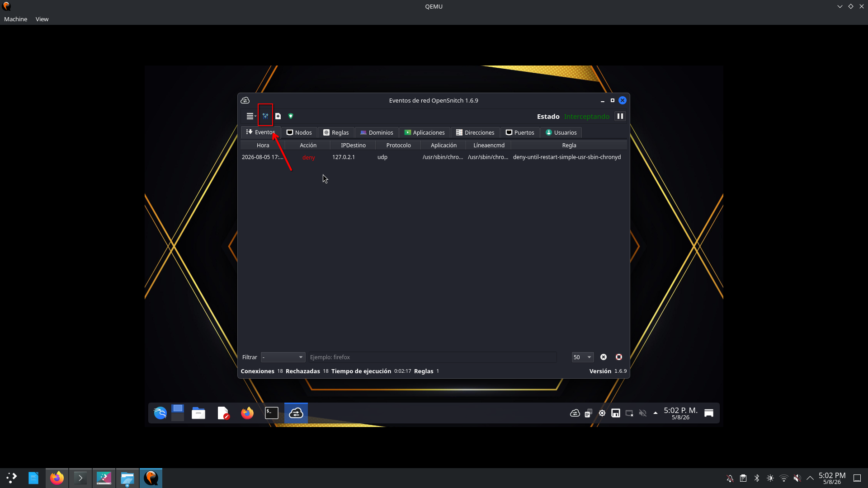Open the host terminal taskbar icon
Image resolution: width=868 pixels, height=488 pixels.
[x=80, y=478]
